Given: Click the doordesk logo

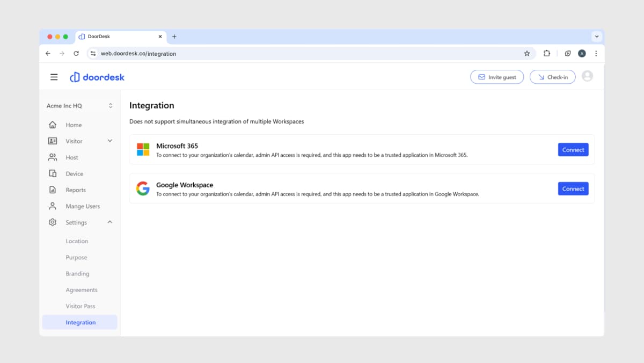Looking at the screenshot, I should (97, 77).
